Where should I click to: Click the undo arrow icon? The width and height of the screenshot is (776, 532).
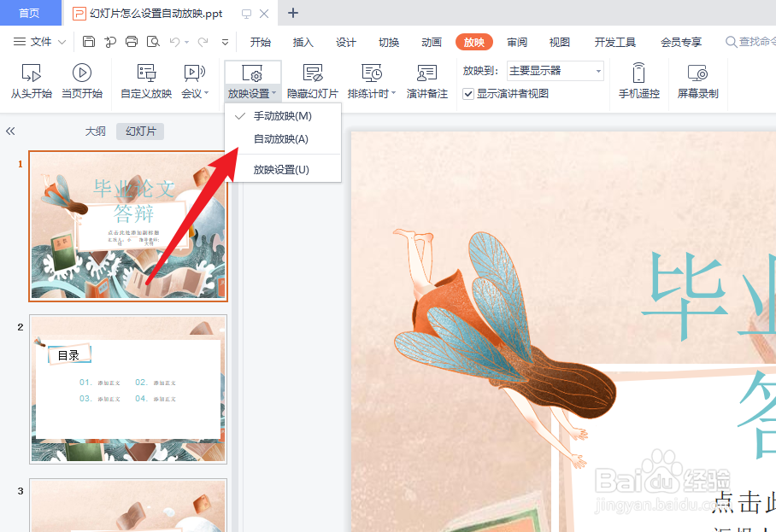[x=174, y=42]
